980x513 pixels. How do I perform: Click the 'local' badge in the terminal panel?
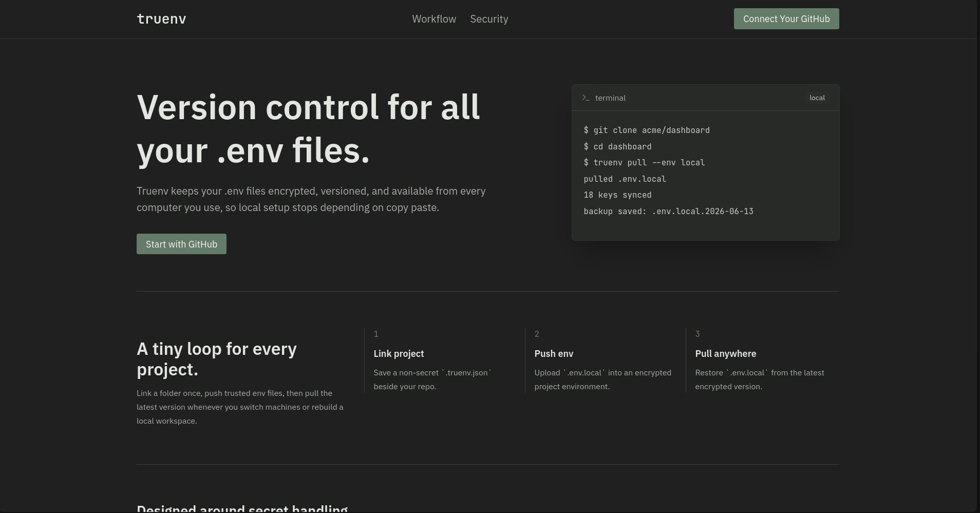[x=817, y=98]
